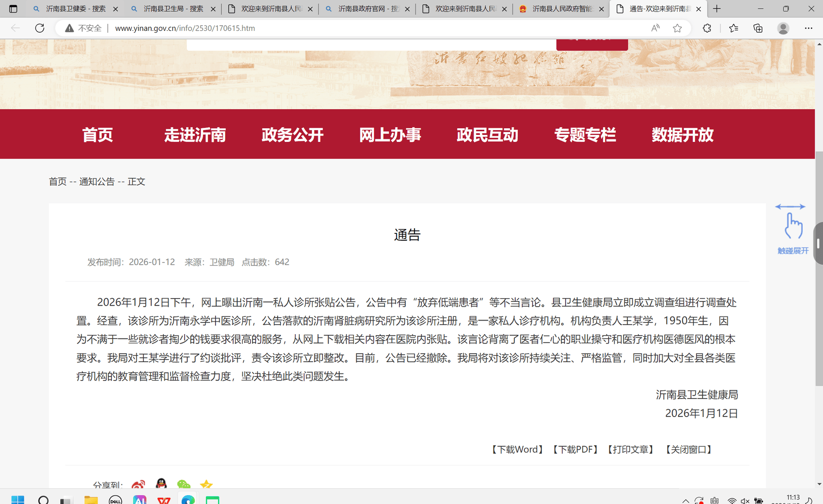Viewport: 823px width, 504px height.
Task: Click the 下载Word link
Action: (517, 449)
